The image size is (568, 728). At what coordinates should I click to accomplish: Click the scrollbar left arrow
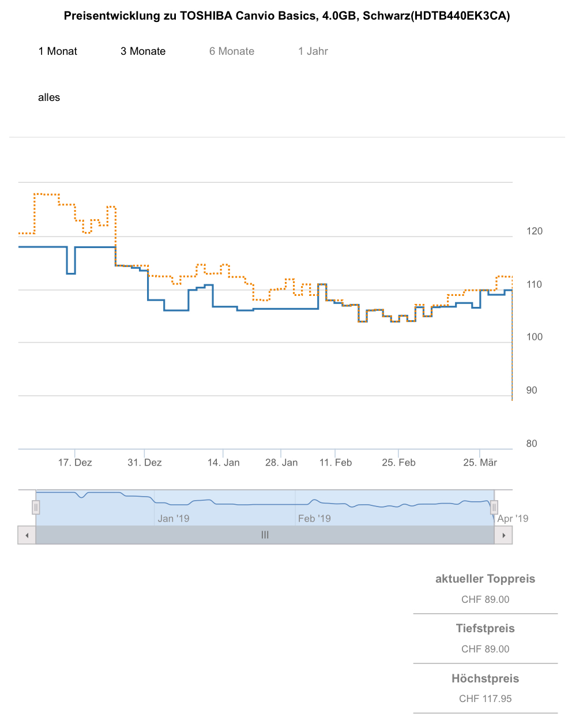click(27, 535)
